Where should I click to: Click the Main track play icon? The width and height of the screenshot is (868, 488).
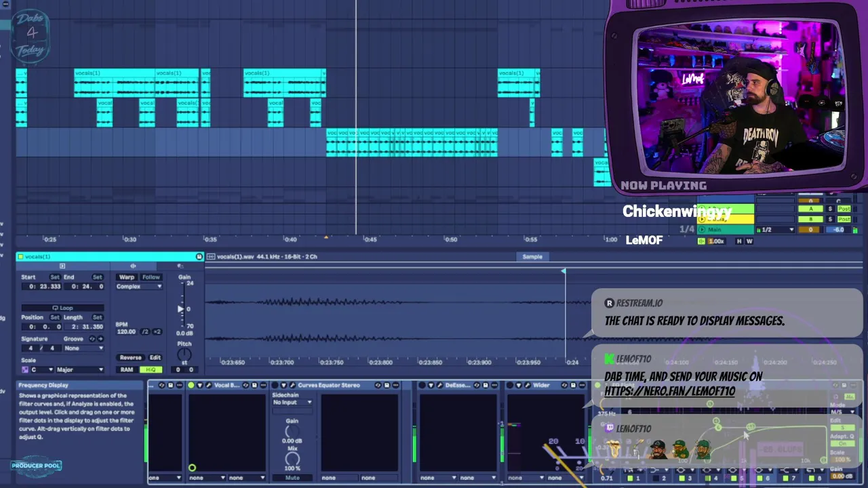[702, 230]
